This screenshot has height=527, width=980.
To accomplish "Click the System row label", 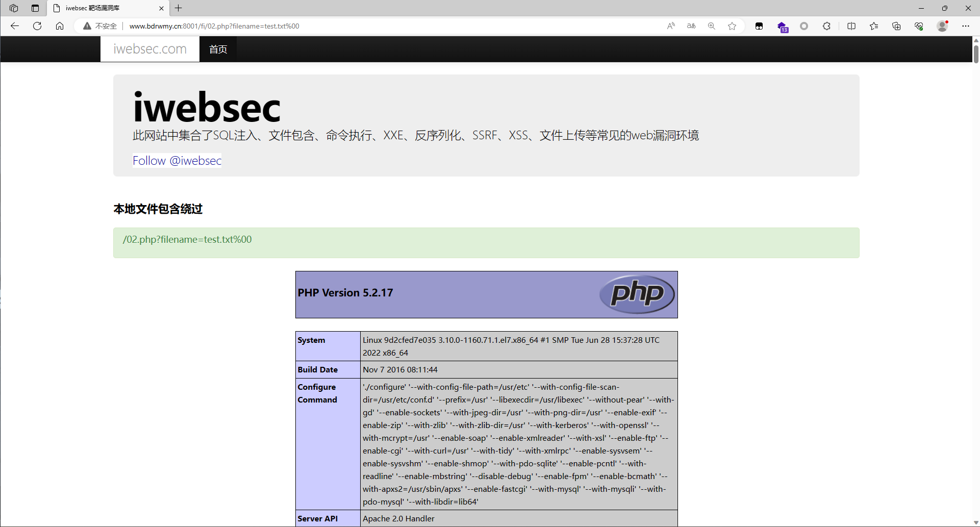I will tap(311, 340).
